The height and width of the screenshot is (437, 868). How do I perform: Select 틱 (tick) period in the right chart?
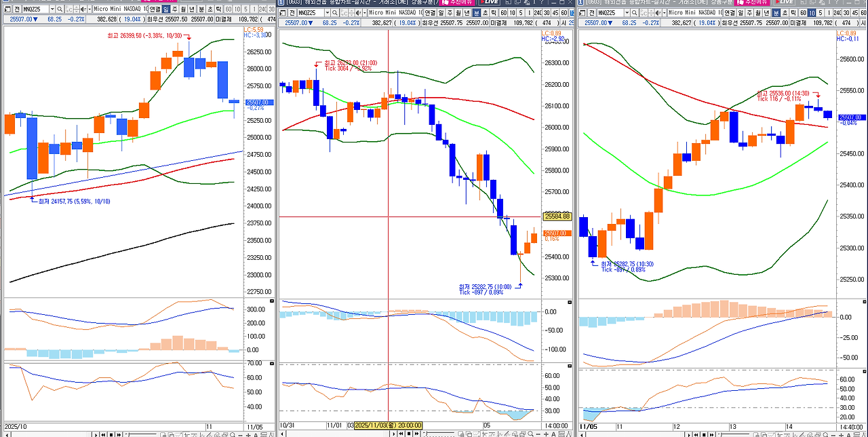click(x=793, y=13)
